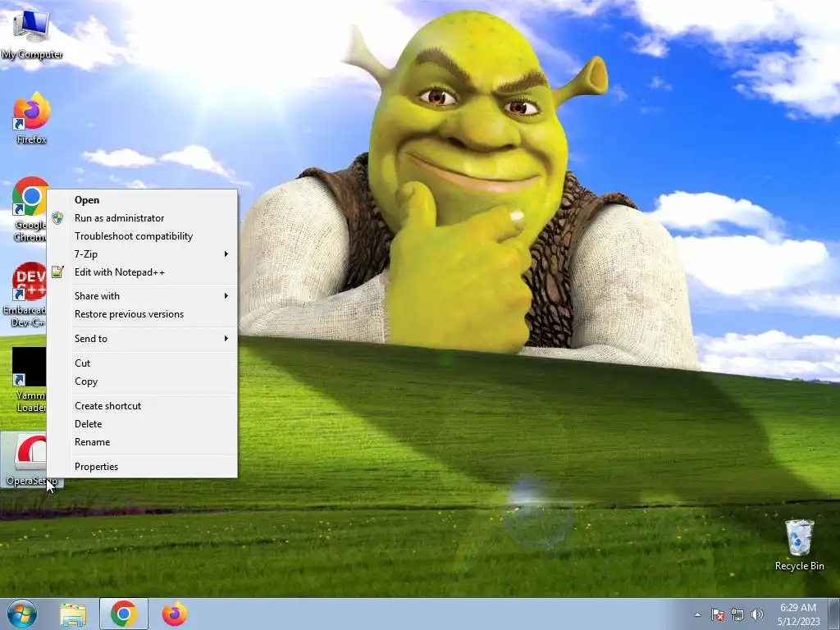Choose Run as administrator
The height and width of the screenshot is (630, 840).
click(x=142, y=218)
